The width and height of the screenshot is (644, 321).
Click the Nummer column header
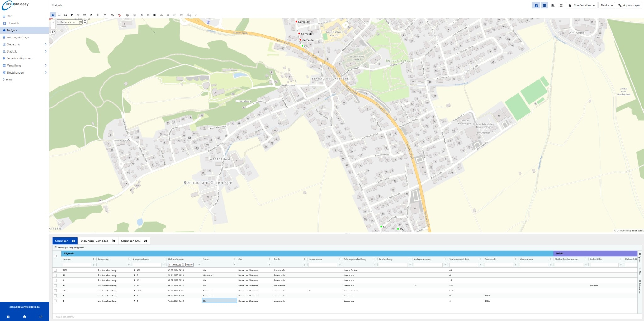tap(67, 259)
